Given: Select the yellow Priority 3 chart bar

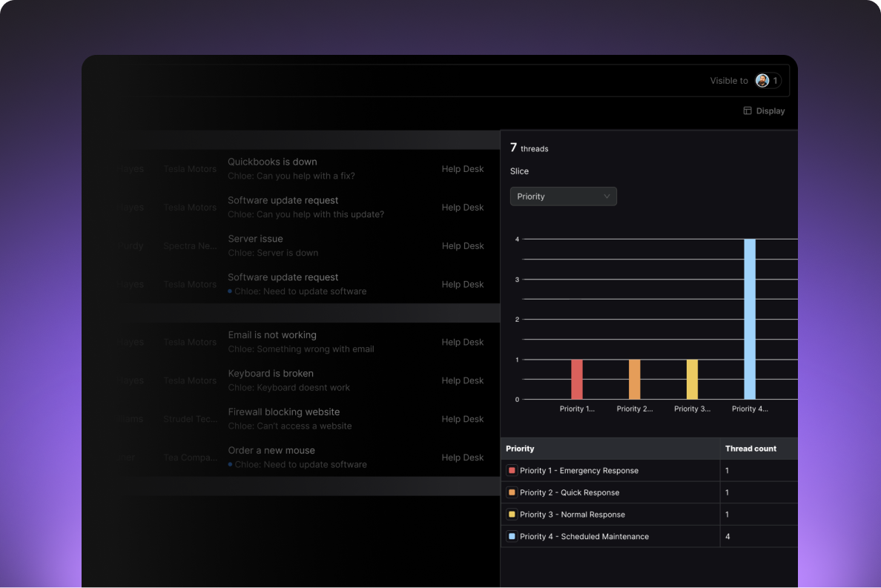Looking at the screenshot, I should tap(692, 380).
